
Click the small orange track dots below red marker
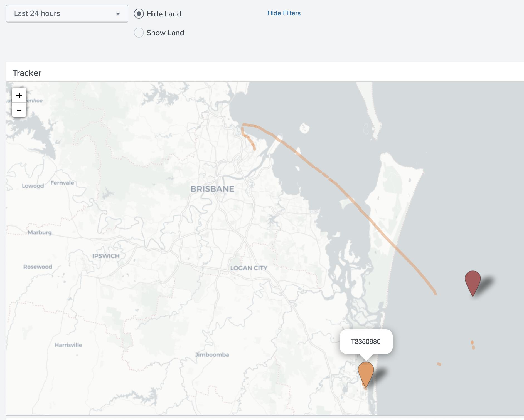click(473, 345)
